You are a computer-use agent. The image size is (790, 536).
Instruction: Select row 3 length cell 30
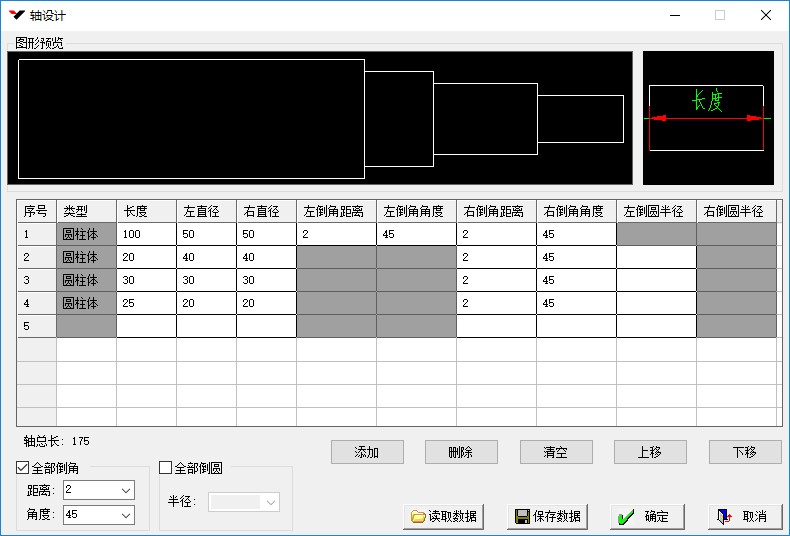[x=147, y=280]
